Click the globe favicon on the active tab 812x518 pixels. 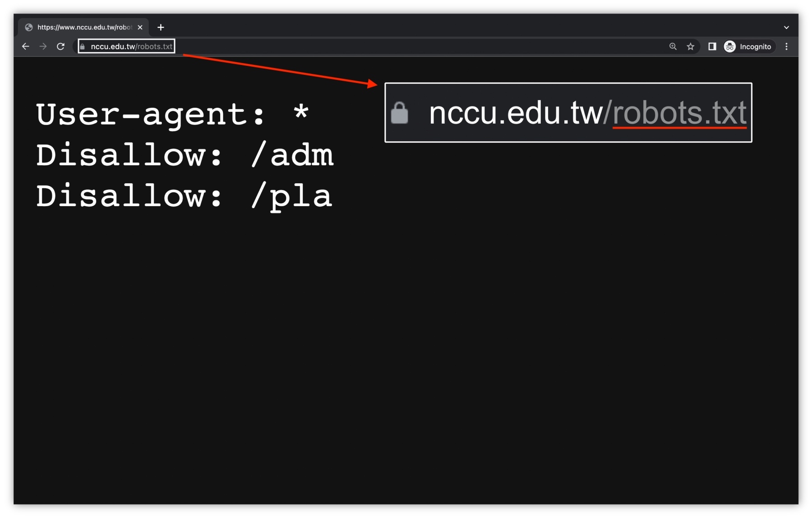pos(29,27)
